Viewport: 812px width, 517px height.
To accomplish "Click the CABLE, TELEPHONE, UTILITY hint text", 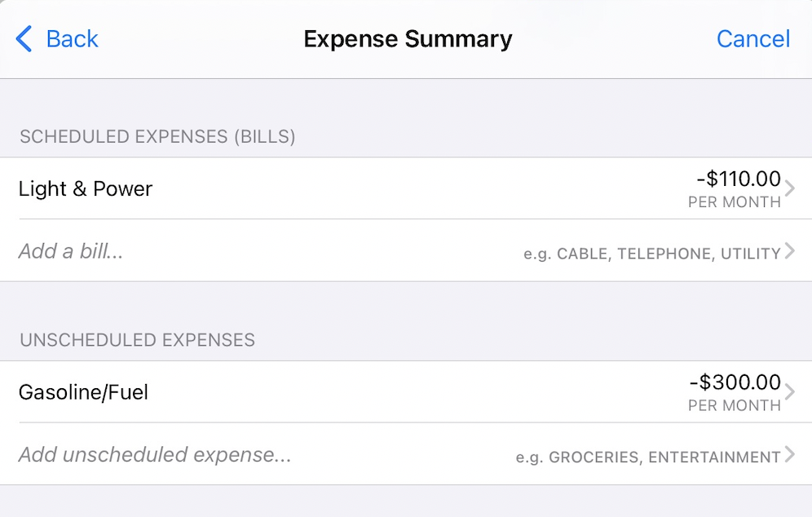I will coord(652,254).
